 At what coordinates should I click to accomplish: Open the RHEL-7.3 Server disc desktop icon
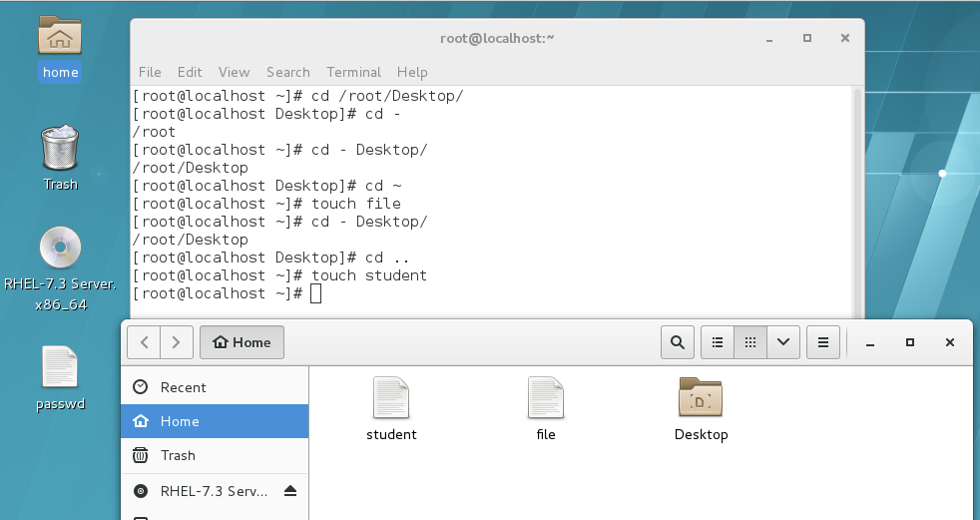coord(60,248)
